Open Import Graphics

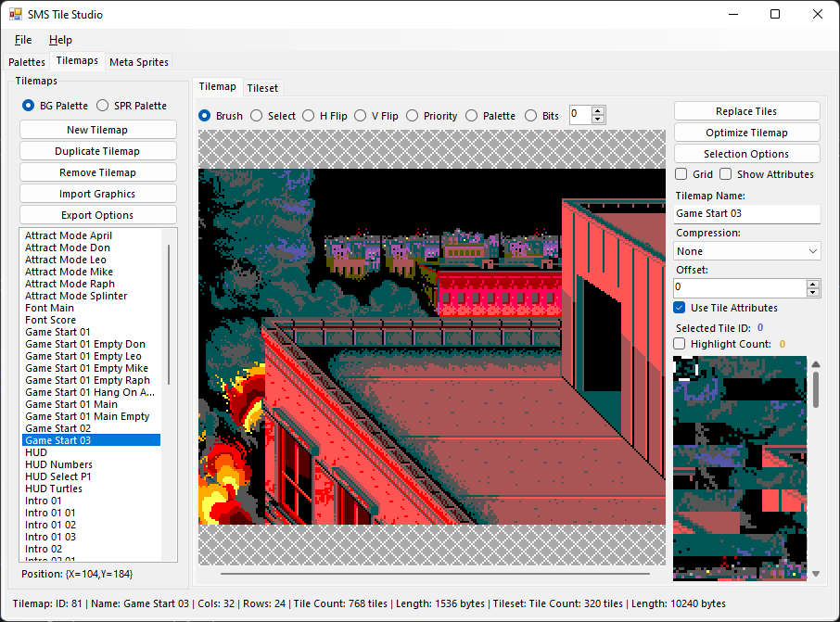tap(97, 194)
